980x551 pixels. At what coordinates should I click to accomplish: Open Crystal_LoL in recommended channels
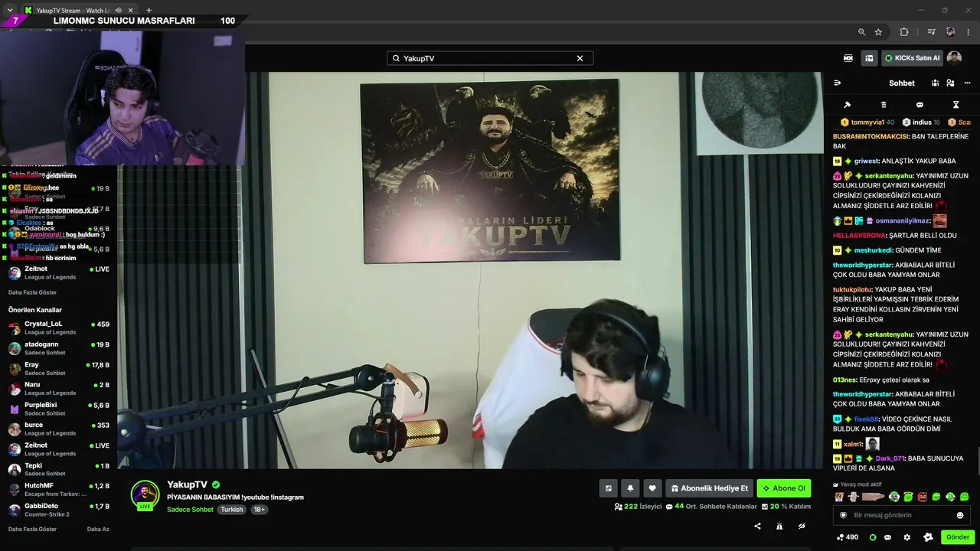click(59, 328)
